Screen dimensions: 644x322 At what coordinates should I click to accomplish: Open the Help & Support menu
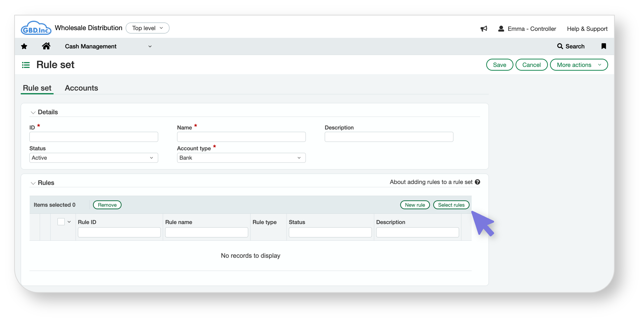pyautogui.click(x=587, y=29)
